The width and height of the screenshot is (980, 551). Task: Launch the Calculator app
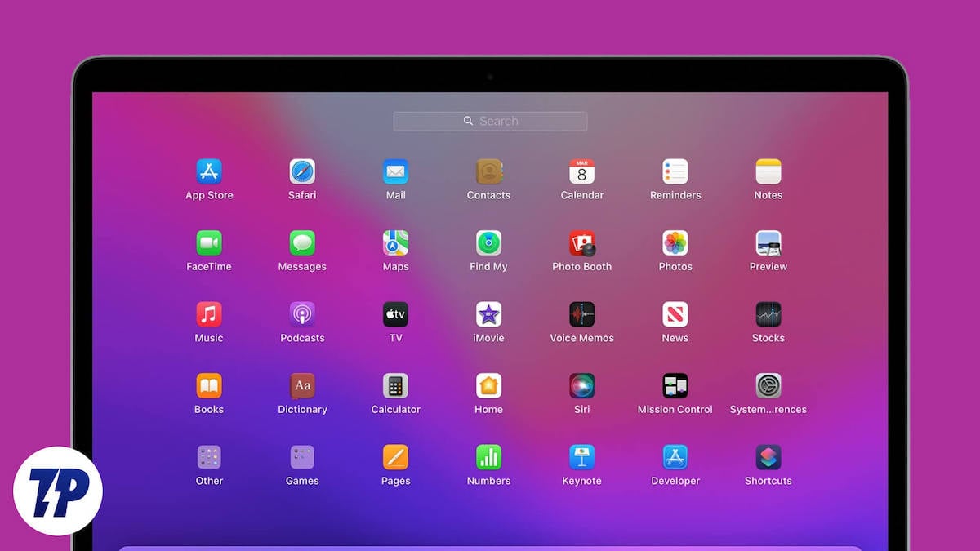pos(395,385)
